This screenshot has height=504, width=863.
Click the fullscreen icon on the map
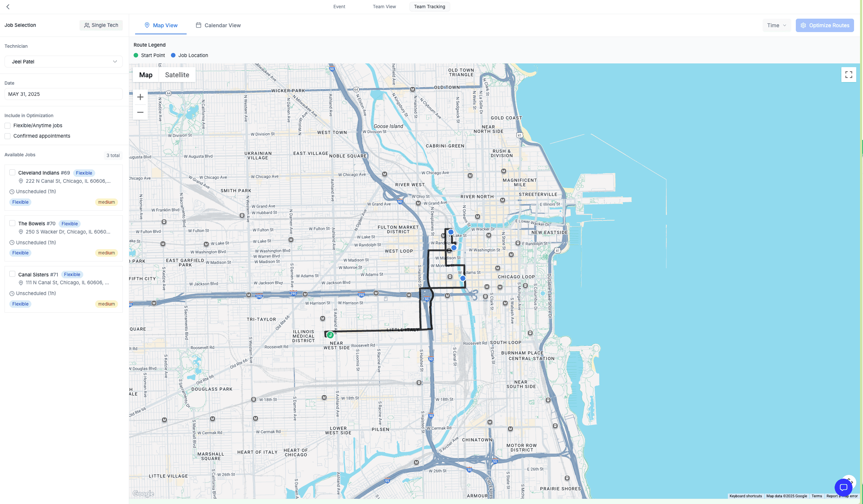(849, 75)
